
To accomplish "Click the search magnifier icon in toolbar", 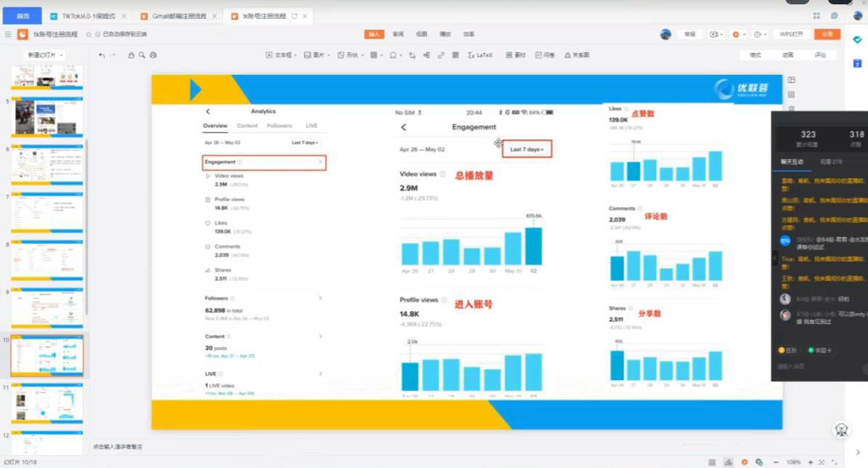I will (x=142, y=55).
